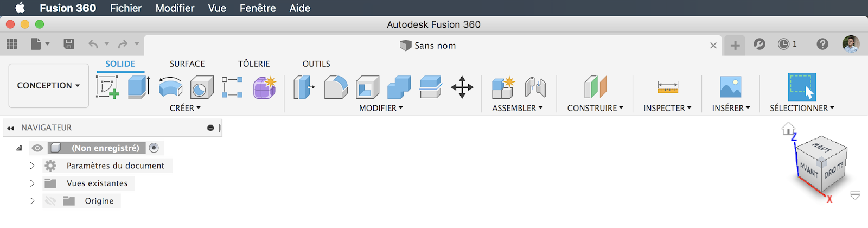Open the redo history dropdown arrow
868x228 pixels.
(x=137, y=44)
